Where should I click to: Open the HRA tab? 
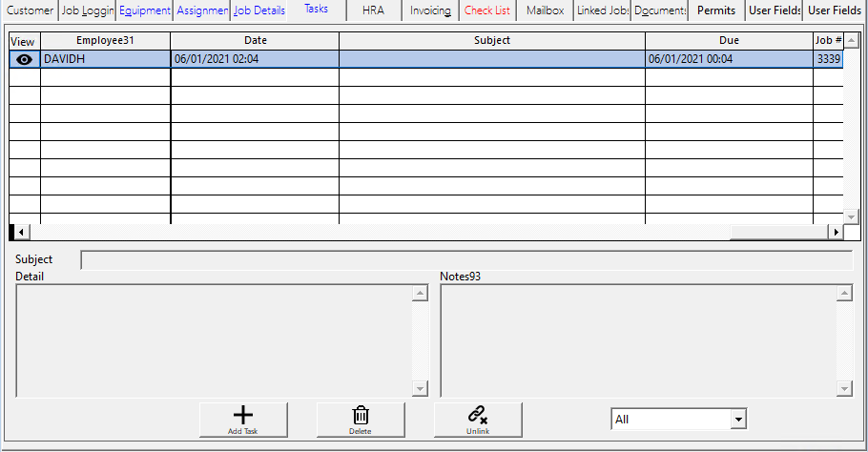(373, 10)
